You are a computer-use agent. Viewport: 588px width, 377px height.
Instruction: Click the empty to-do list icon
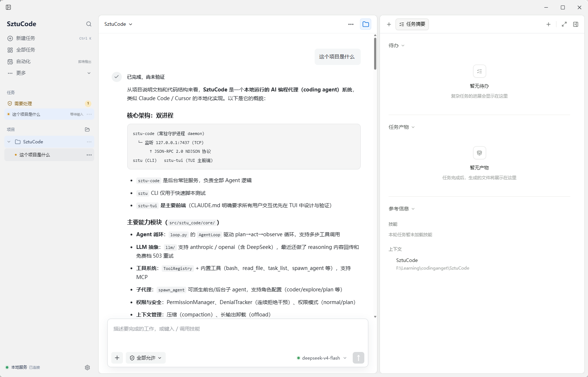pos(480,71)
